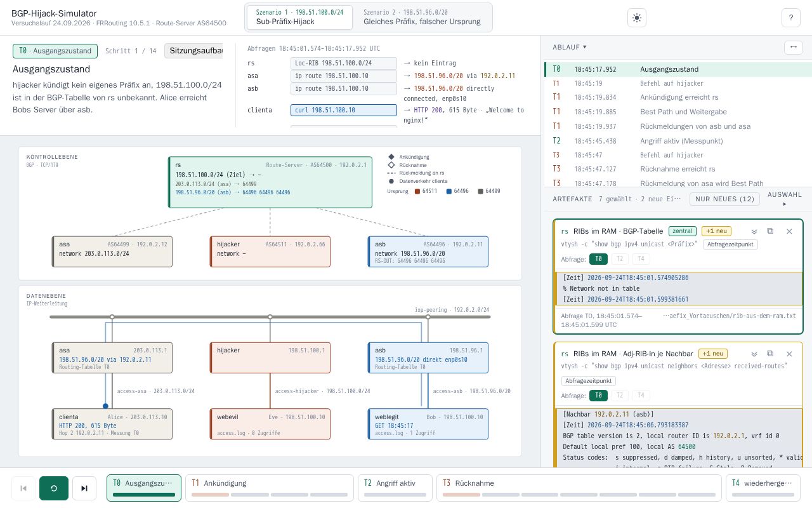812x508 pixels.
Task: Select Abfrage T0 in BGP-Tabelle card
Action: [x=598, y=259]
